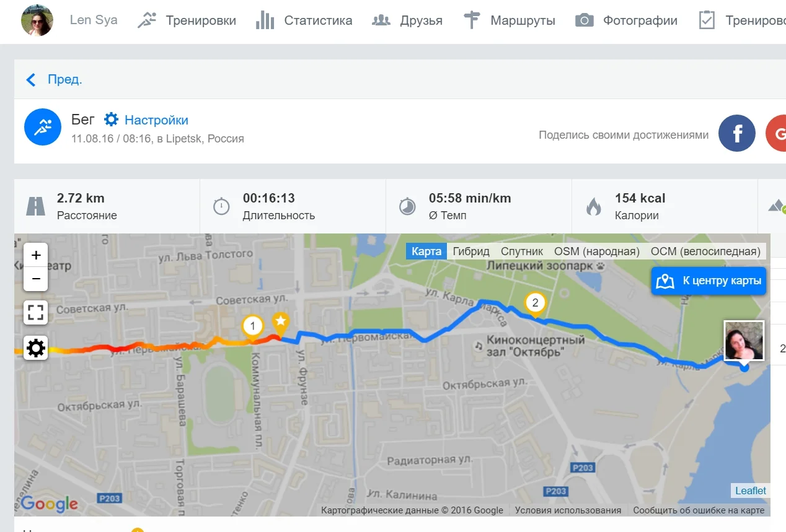Select the Гибрид map layer
This screenshot has width=786, height=532.
click(471, 251)
